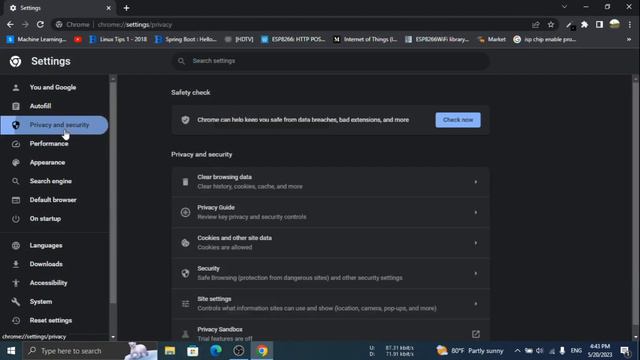Open the [HDTV] bookmark
This screenshot has width=640, height=360.
click(239, 39)
